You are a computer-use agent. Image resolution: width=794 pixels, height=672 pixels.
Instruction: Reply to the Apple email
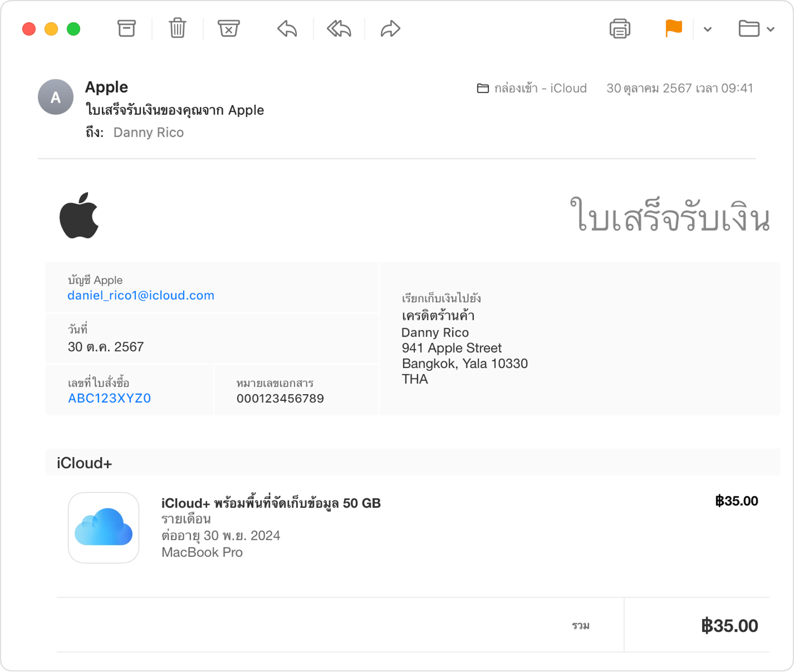coord(287,28)
